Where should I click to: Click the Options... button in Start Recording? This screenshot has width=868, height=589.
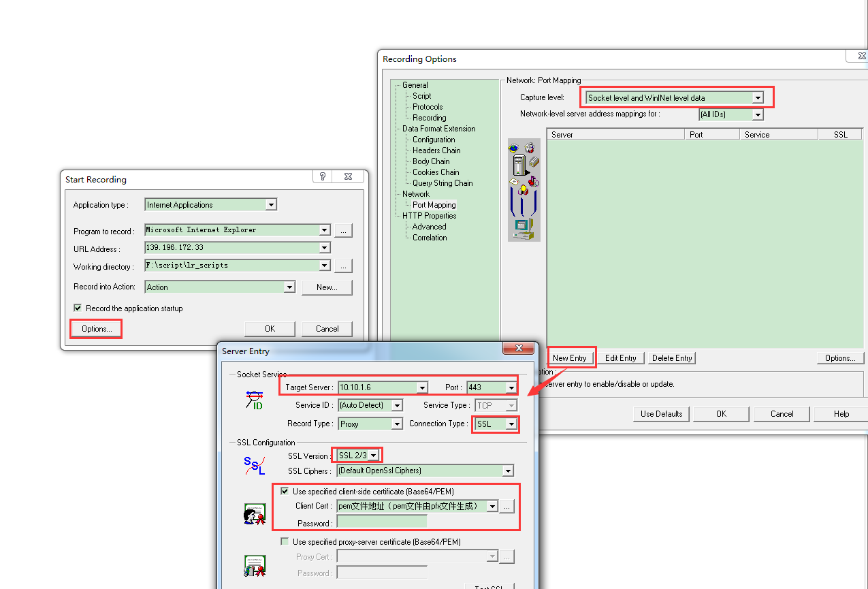96,329
